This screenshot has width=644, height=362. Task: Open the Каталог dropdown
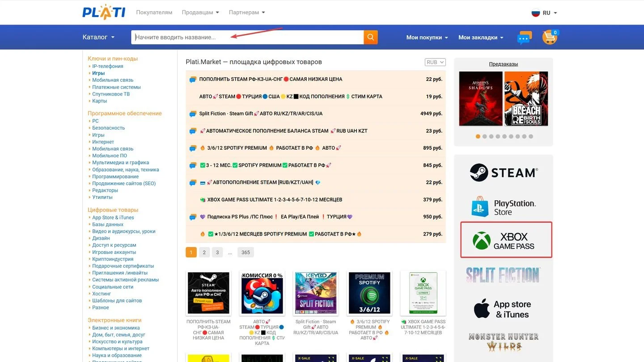click(98, 37)
